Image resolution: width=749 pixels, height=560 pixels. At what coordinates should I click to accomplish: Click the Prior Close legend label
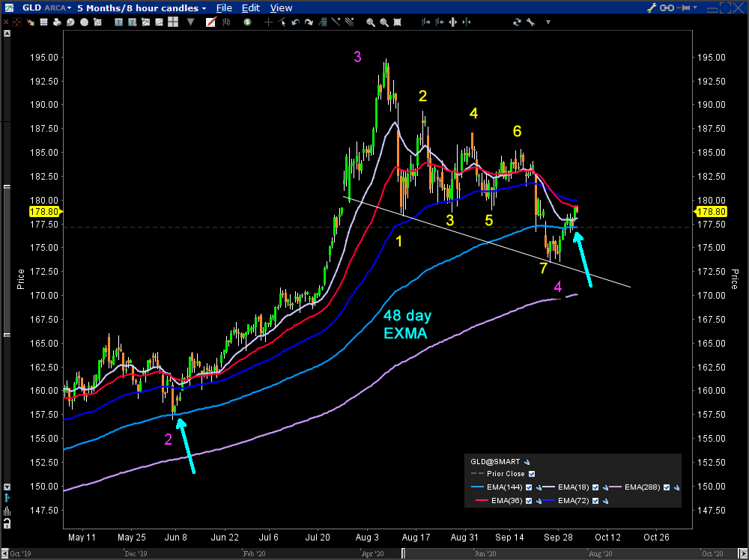click(506, 474)
